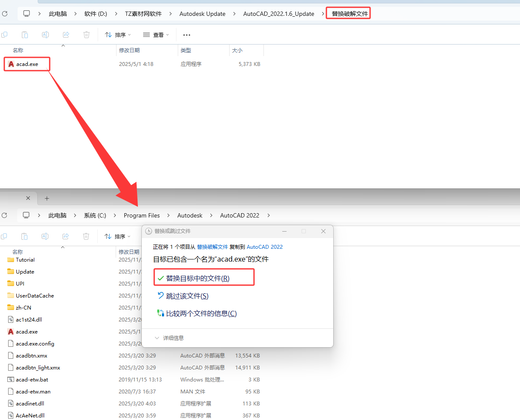The image size is (520, 420).
Task: Click 替换破解文件 source link in dialog
Action: coord(212,247)
